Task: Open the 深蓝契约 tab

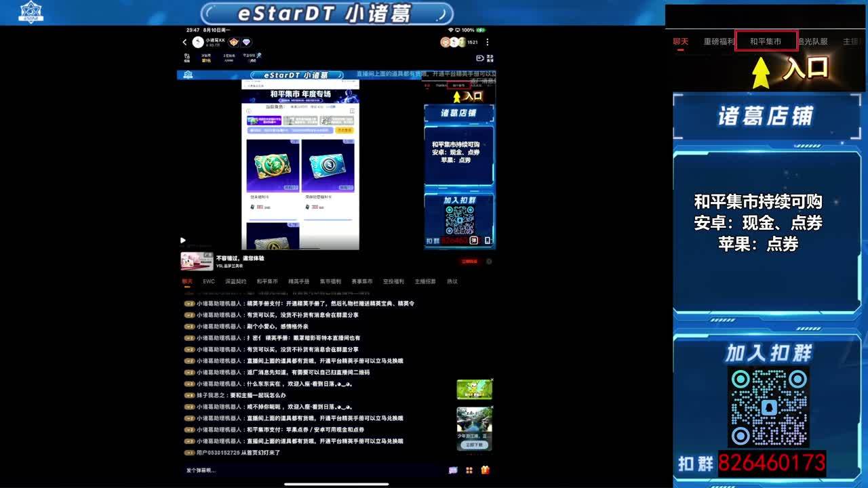Action: (235, 281)
